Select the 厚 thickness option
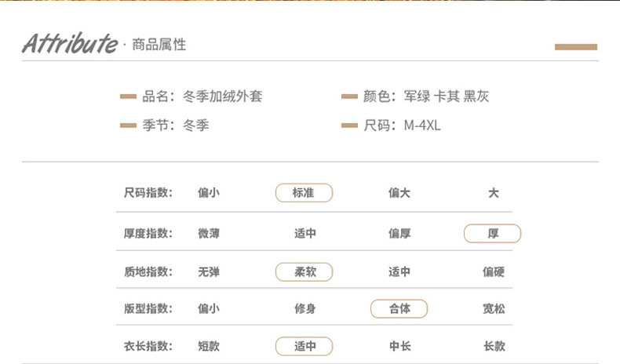The width and height of the screenshot is (620, 364). point(493,234)
